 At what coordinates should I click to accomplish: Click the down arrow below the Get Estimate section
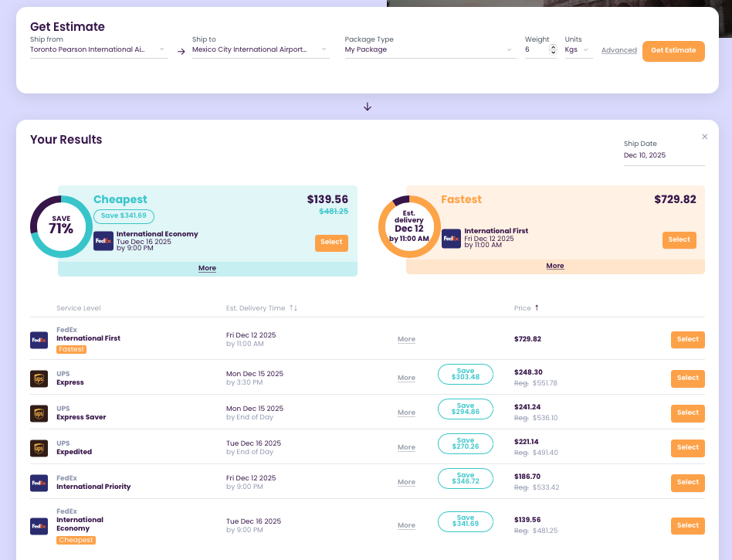point(367,107)
